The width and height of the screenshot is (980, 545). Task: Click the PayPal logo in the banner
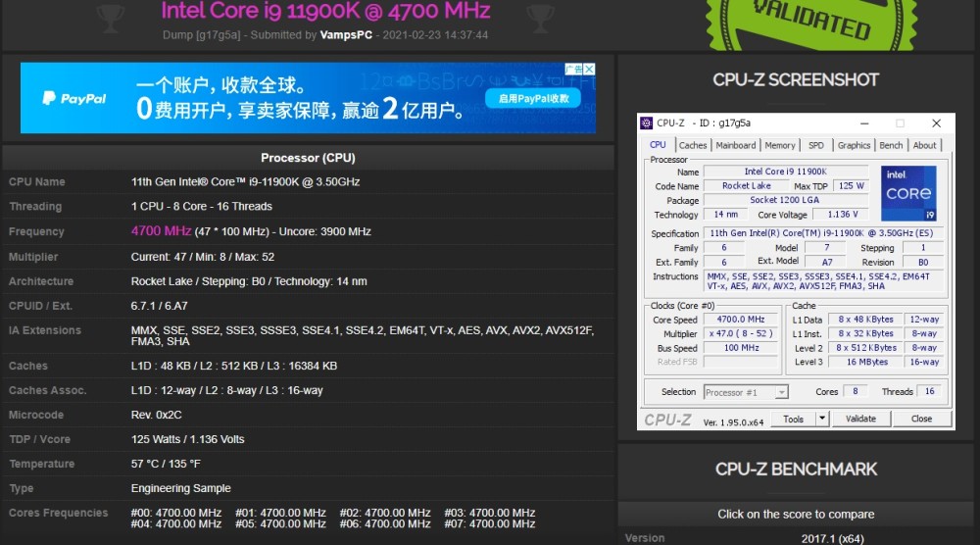click(x=74, y=98)
